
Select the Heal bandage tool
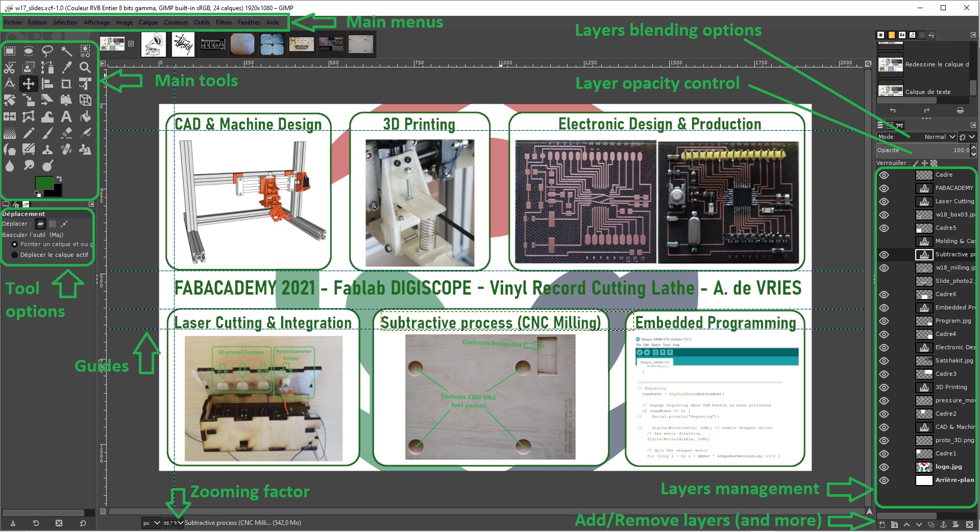tap(66, 150)
